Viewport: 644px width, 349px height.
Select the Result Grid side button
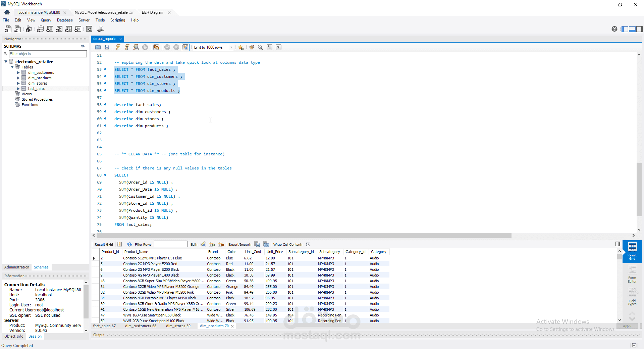pos(632,251)
